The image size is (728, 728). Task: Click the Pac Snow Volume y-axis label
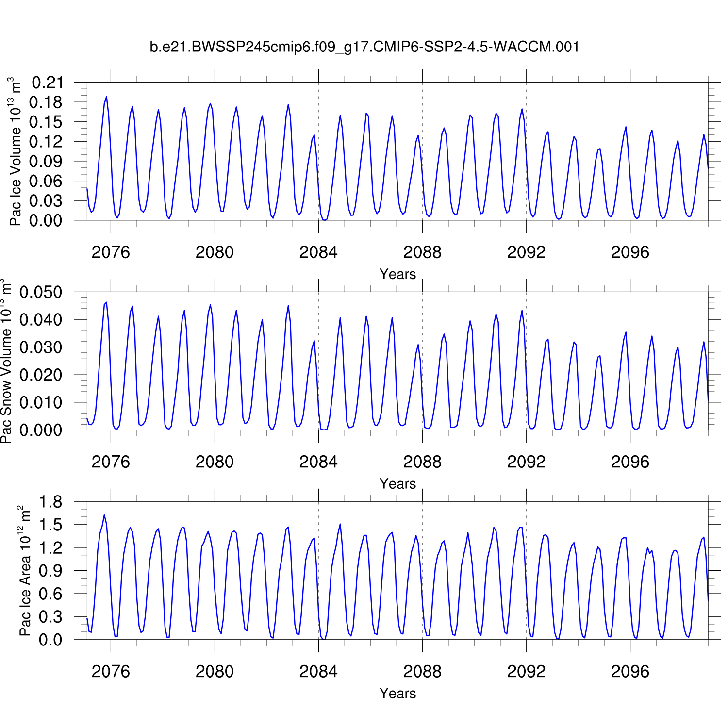tap(6, 361)
